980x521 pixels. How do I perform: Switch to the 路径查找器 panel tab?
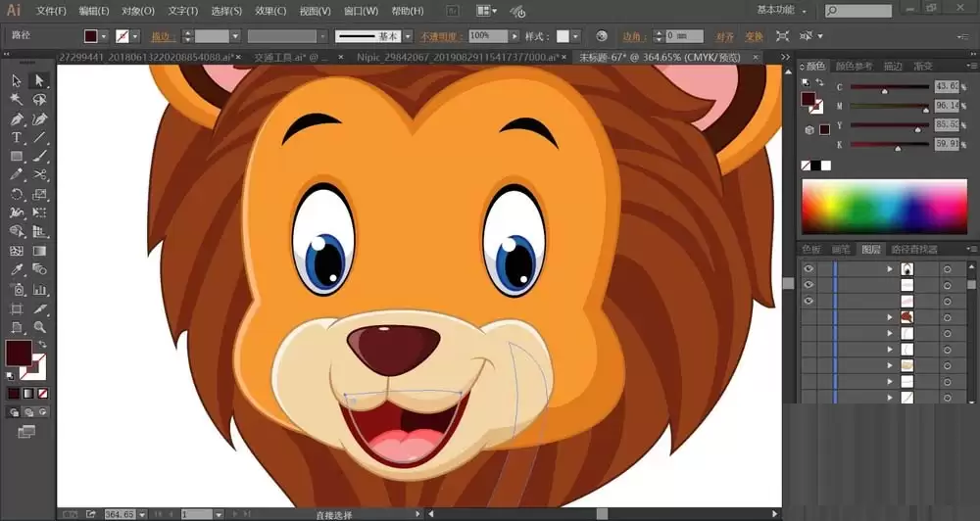pos(913,250)
